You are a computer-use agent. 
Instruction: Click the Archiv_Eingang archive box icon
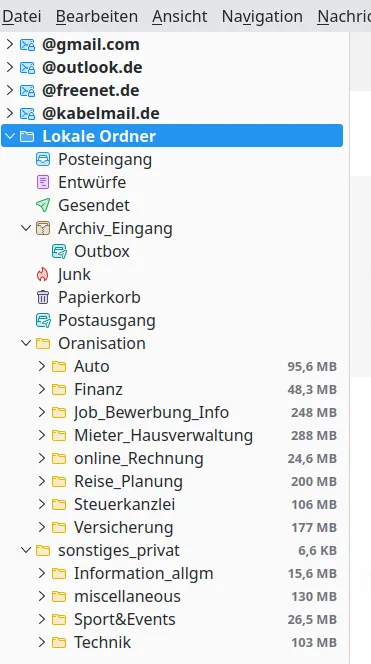(43, 228)
